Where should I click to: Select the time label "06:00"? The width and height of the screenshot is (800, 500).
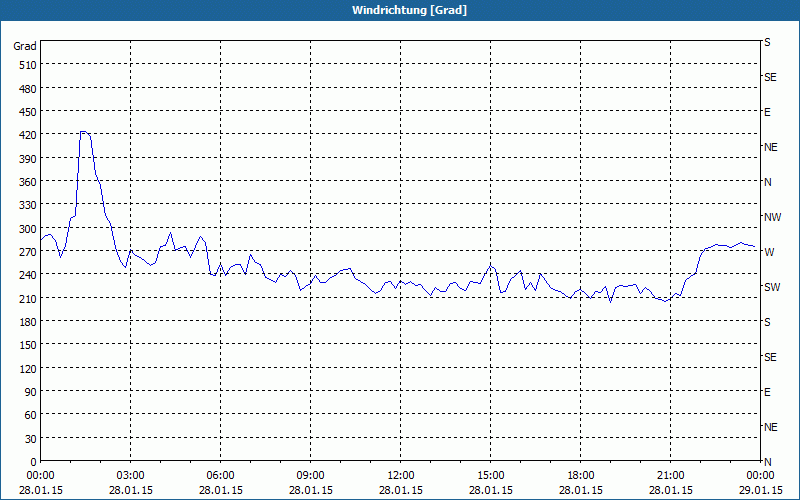(x=220, y=476)
